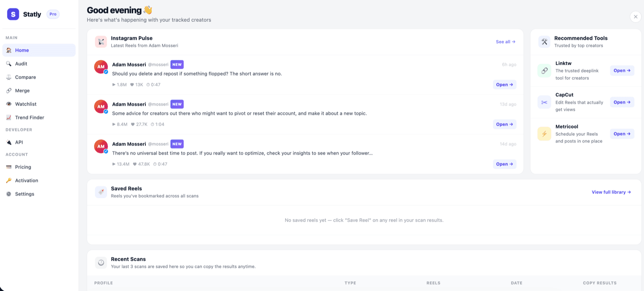Click the Recent Scans clock icon
This screenshot has width=644, height=291.
tap(101, 263)
